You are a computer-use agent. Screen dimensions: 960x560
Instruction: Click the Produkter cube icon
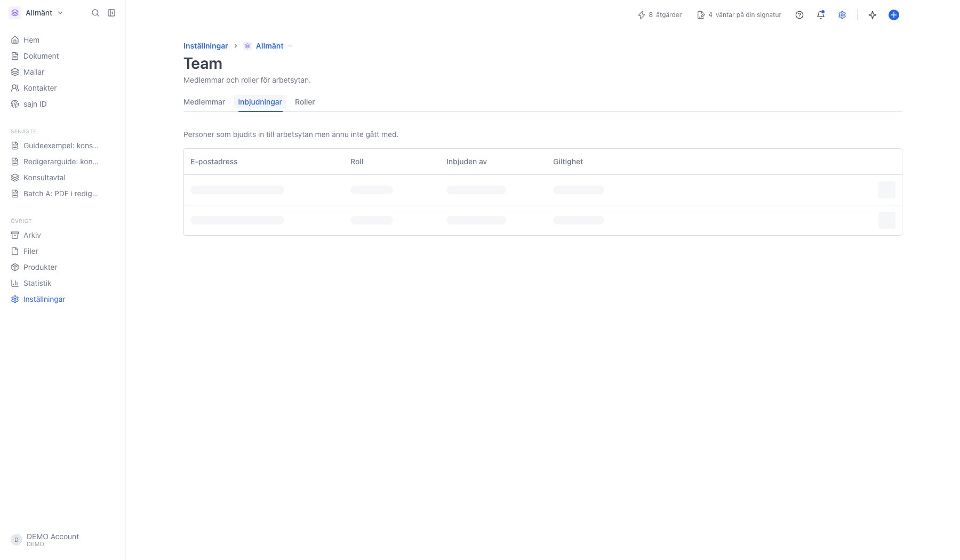15,267
